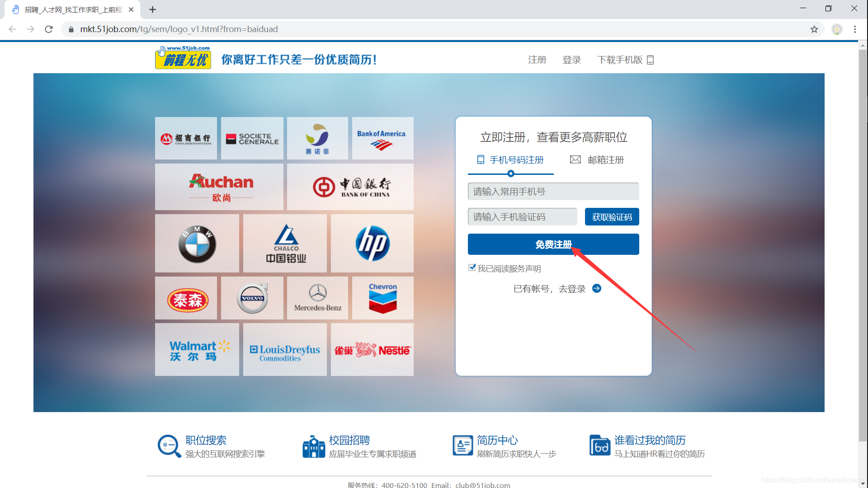Click the scrollbar up arrow
The height and width of the screenshot is (488, 868).
click(x=863, y=45)
